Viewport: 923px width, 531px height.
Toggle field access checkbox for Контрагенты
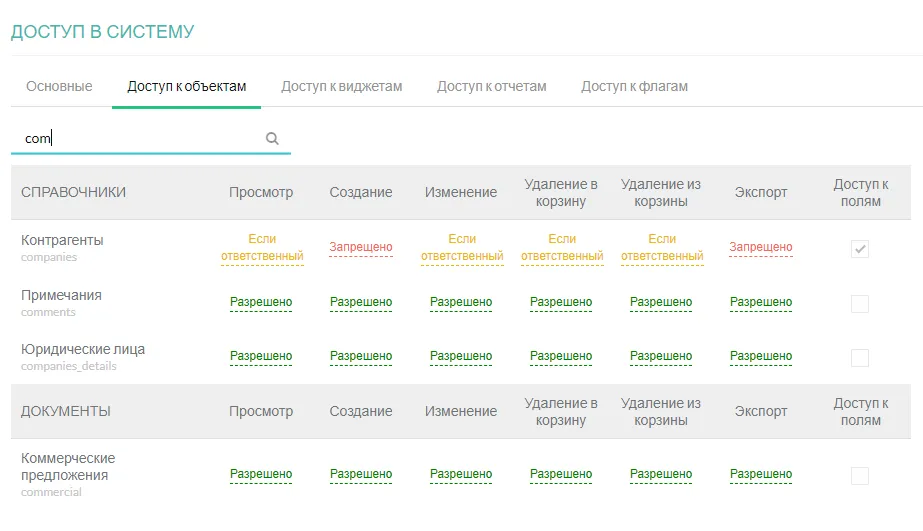pos(860,249)
